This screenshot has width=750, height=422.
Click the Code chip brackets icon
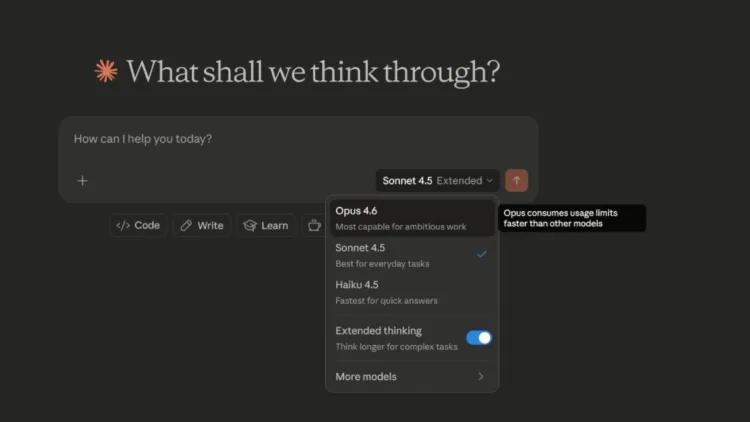pos(123,226)
